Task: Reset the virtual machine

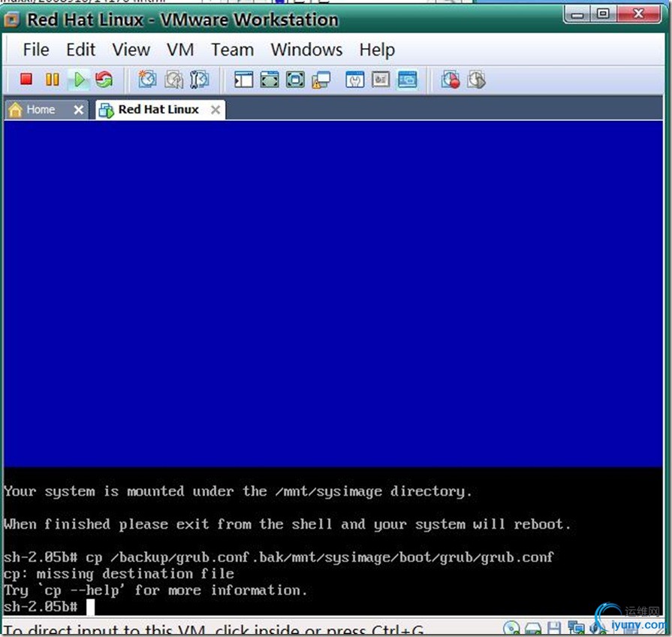Action: (104, 80)
